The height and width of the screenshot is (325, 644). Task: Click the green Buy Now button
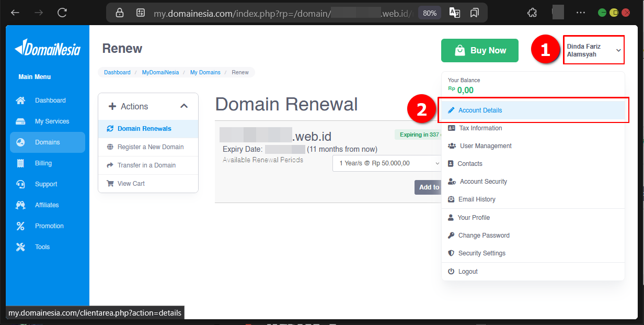[480, 50]
